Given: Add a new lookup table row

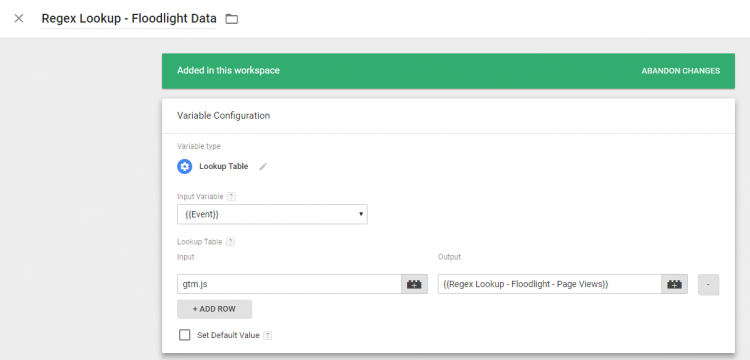Looking at the screenshot, I should [214, 309].
